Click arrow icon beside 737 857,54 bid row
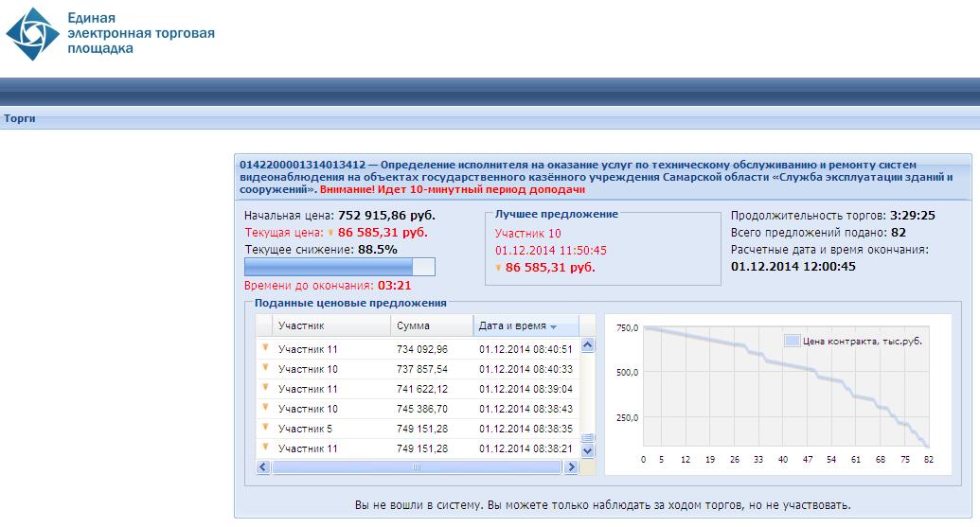 coord(265,368)
